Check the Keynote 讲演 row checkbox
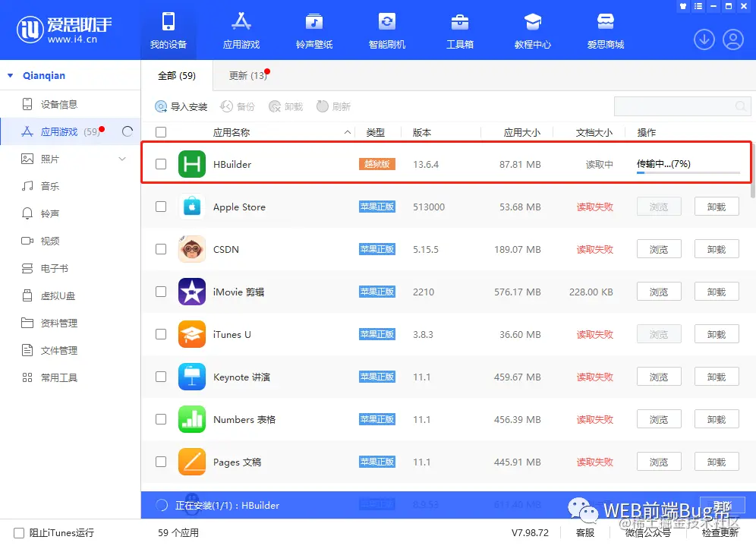756x546 pixels. 161,377
